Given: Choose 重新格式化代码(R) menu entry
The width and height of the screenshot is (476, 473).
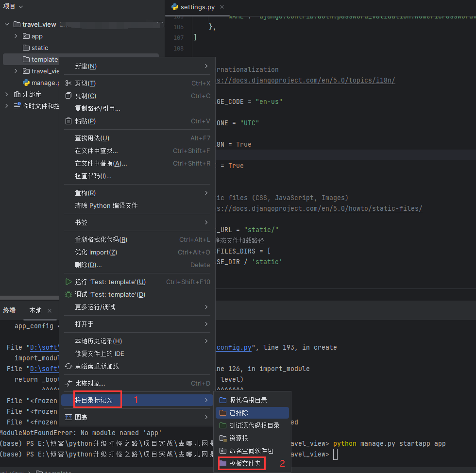Looking at the screenshot, I should point(137,239).
